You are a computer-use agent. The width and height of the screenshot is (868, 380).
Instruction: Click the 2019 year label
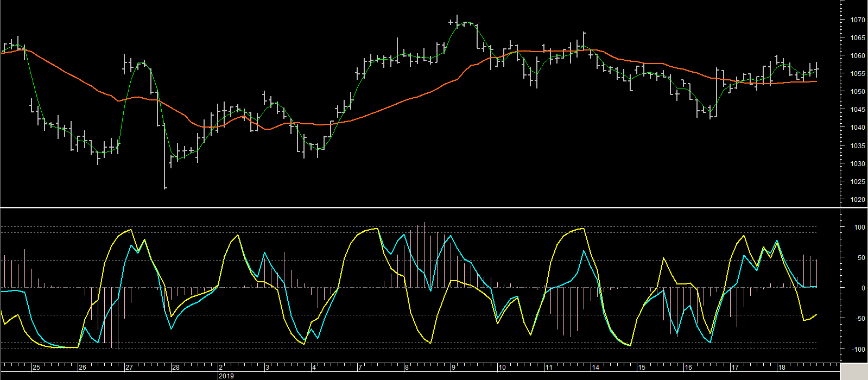pos(226,376)
